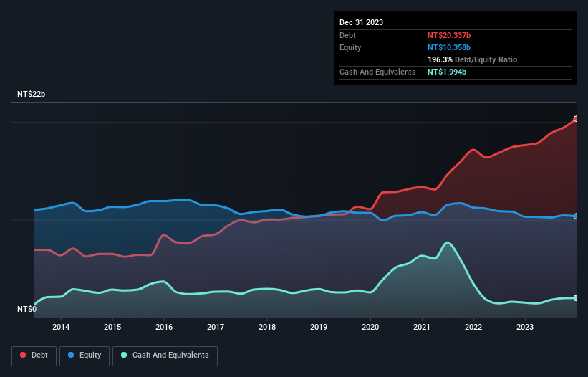Select the 2021 x-axis label
Screen dimensions: 588x377
[x=422, y=327]
